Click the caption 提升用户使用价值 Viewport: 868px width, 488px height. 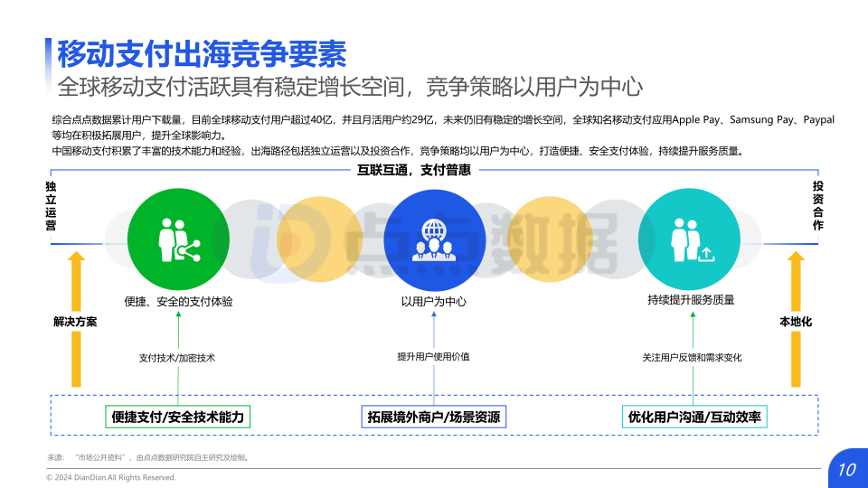click(433, 356)
